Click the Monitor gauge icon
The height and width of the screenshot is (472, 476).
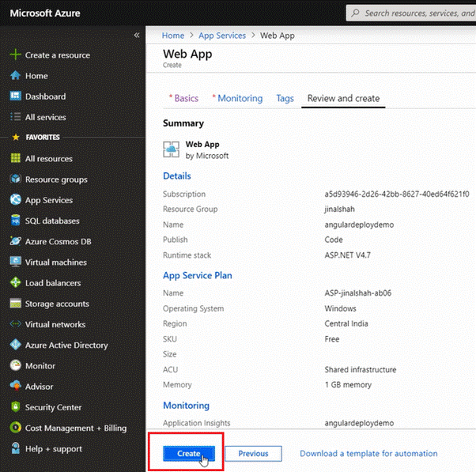16,365
